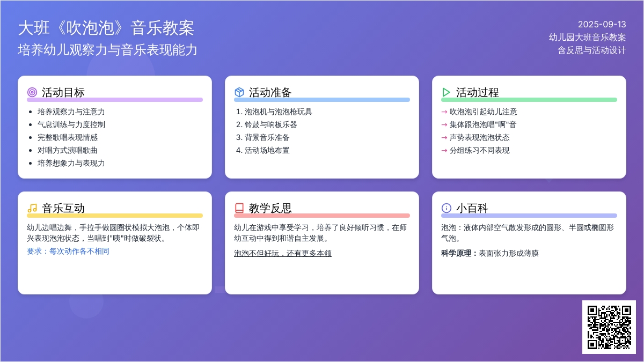Click the arrow item 吹泡泡引起幼儿注意
Image resolution: width=644 pixels, height=362 pixels.
[x=483, y=112]
